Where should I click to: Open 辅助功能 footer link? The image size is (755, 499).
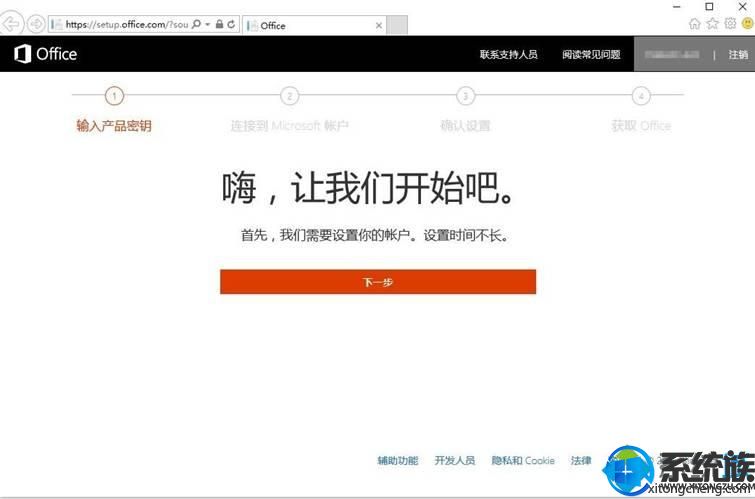pyautogui.click(x=398, y=460)
